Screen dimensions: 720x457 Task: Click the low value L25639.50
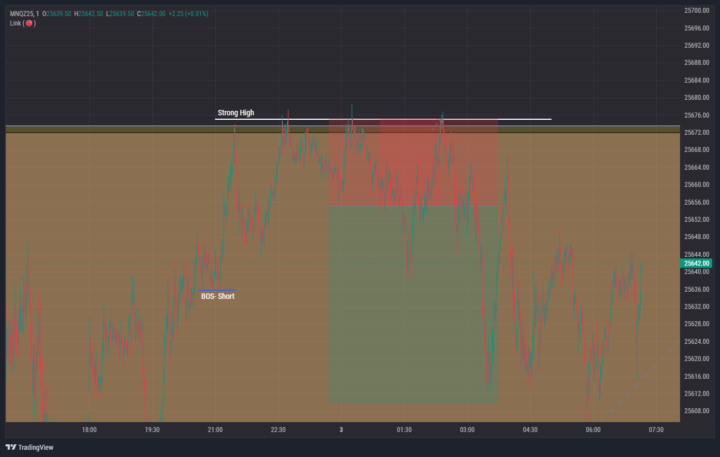pyautogui.click(x=120, y=14)
